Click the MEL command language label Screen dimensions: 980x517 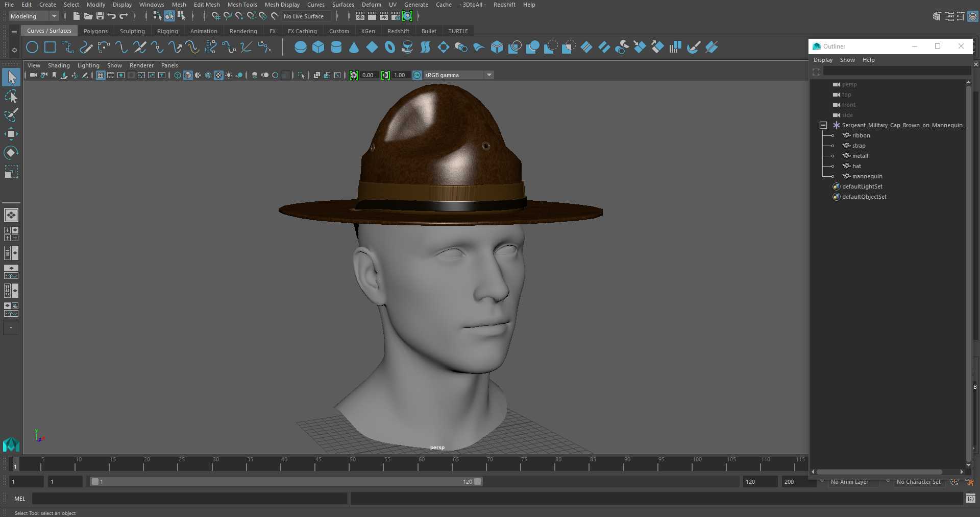point(20,499)
